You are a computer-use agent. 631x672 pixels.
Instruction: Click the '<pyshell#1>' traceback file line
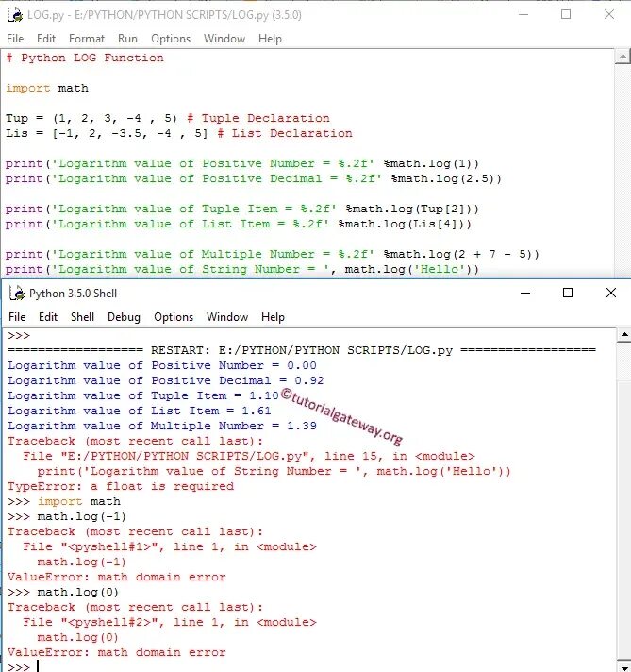coord(170,546)
